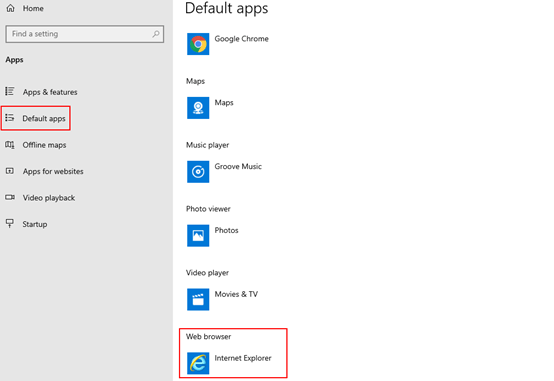The height and width of the screenshot is (381, 554).
Task: Change the Photos default viewer
Action: (x=226, y=230)
